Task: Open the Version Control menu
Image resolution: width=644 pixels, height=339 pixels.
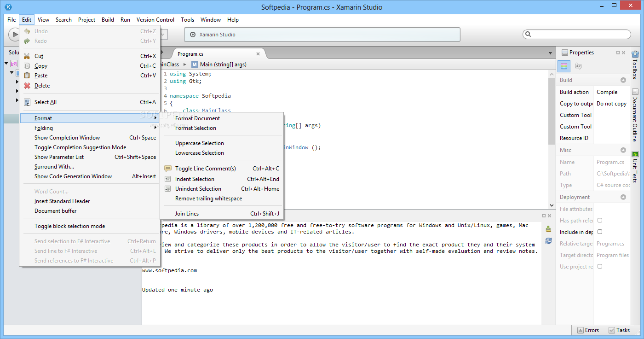Action: 155,20
